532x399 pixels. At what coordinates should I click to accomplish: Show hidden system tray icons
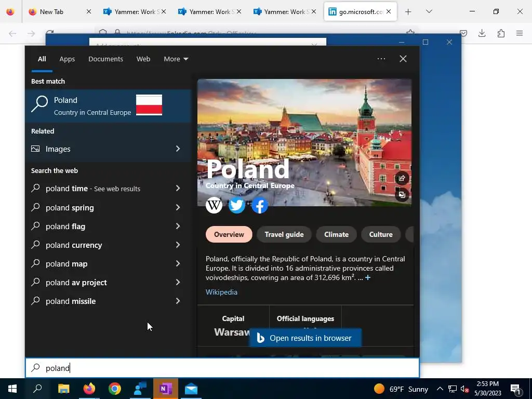440,389
